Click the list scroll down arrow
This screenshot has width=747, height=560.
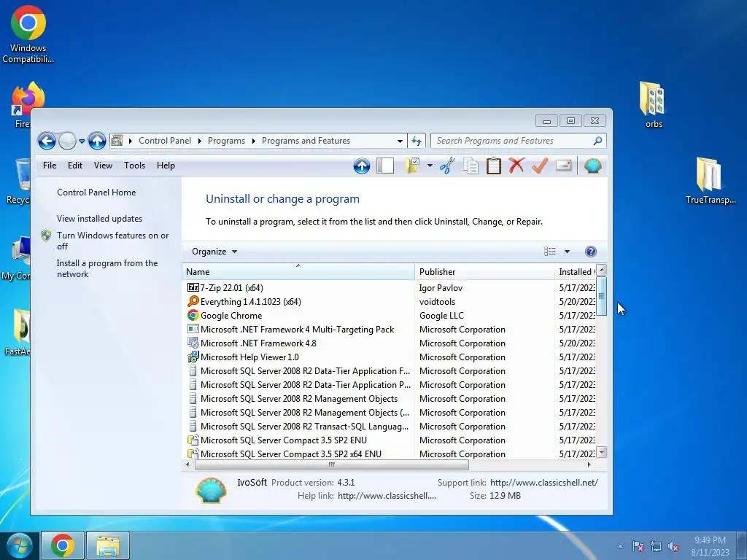click(602, 452)
